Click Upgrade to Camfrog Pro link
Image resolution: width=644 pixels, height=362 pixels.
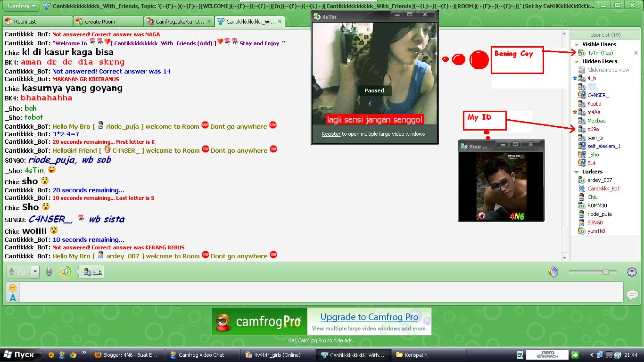coord(369,317)
